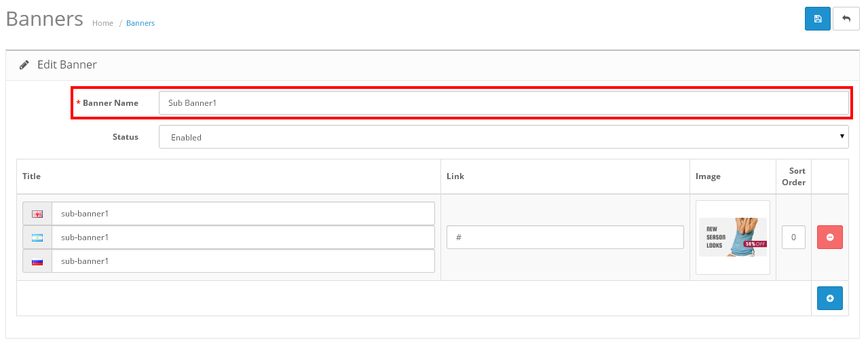Open the Banners breadcrumb link
This screenshot has height=344, width=868.
click(x=140, y=23)
